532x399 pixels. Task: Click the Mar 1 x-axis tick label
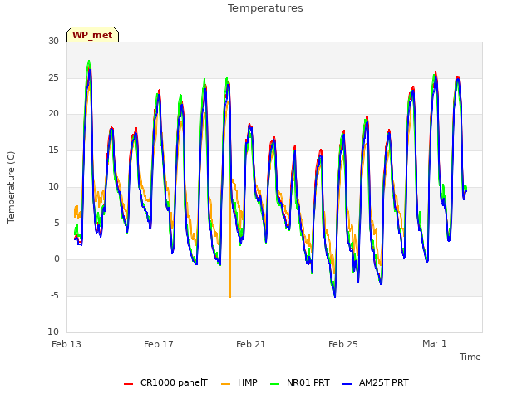[434, 343]
